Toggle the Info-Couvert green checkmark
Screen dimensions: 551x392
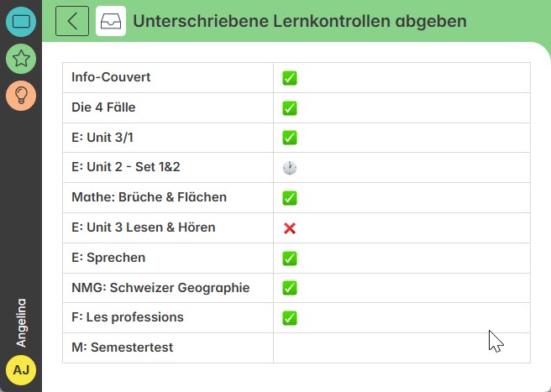click(290, 78)
